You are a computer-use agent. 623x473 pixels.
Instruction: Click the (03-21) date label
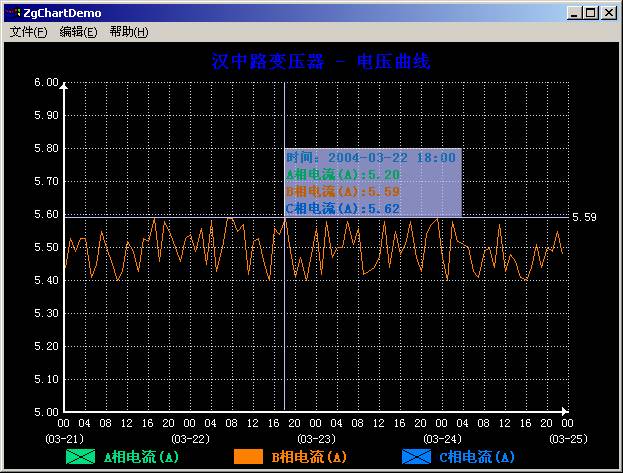coord(65,439)
